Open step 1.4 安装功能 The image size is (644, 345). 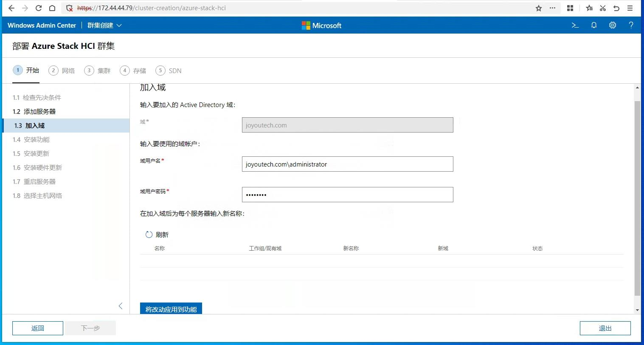coord(31,139)
